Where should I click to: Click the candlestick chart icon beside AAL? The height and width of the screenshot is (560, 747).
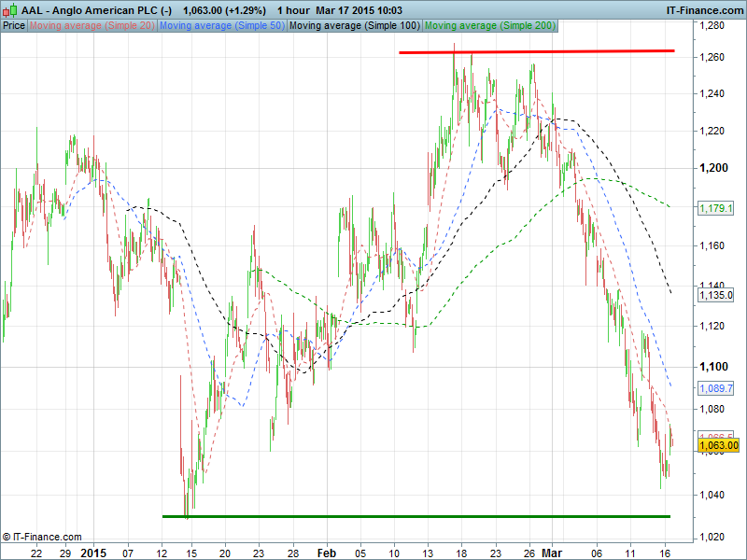pyautogui.click(x=10, y=9)
